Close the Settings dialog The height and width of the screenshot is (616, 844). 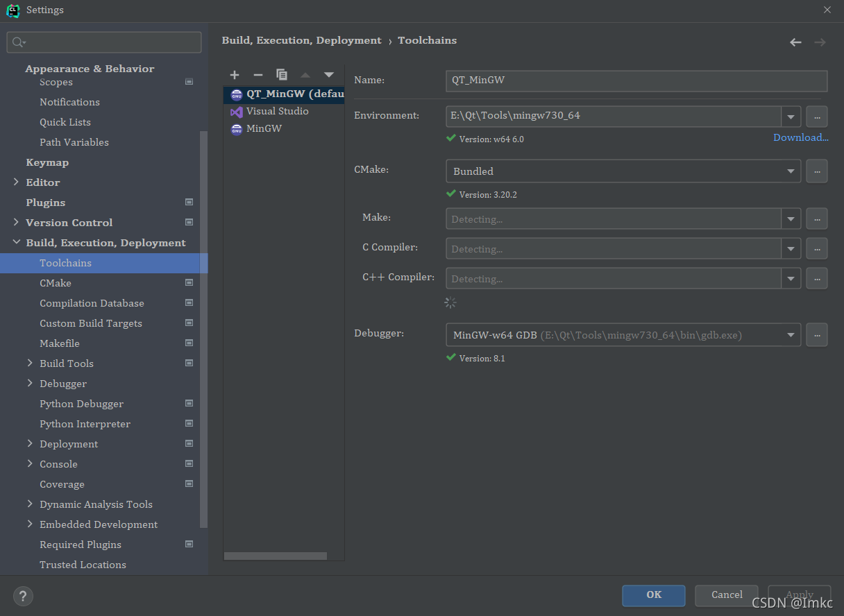827,10
